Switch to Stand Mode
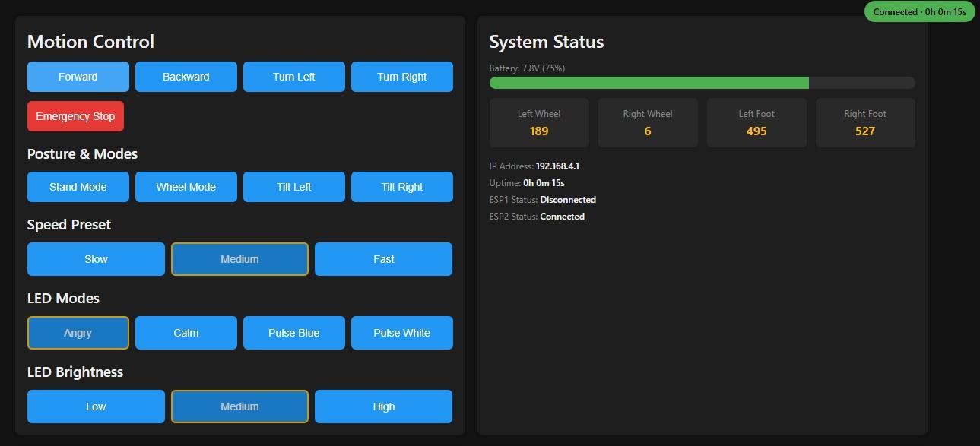Screen dimensions: 980x446 [78, 187]
